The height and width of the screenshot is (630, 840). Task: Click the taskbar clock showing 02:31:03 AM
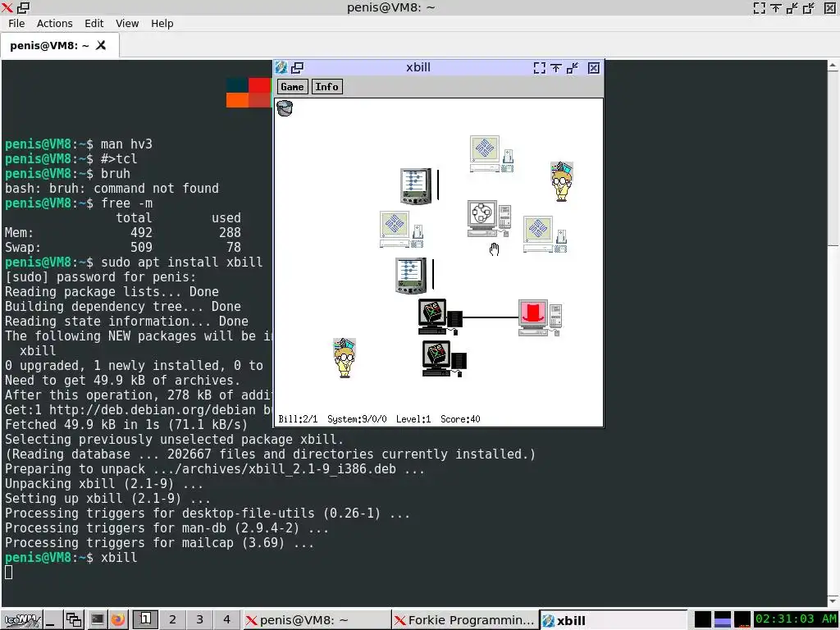[796, 619]
